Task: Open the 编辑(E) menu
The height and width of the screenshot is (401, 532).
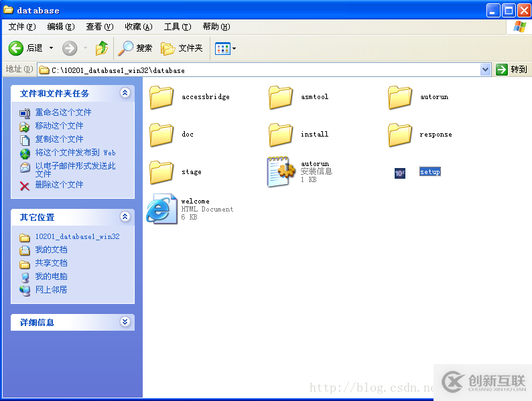Action: point(61,26)
